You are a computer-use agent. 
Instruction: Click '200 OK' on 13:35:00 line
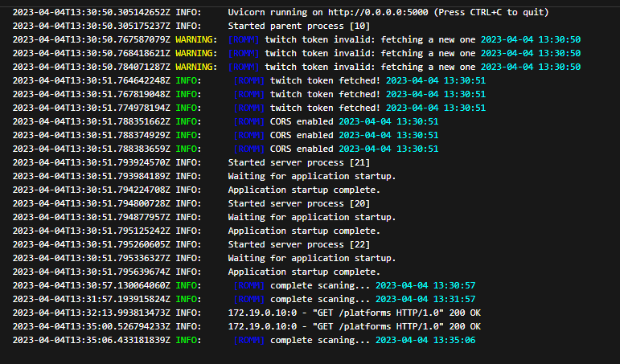point(465,326)
